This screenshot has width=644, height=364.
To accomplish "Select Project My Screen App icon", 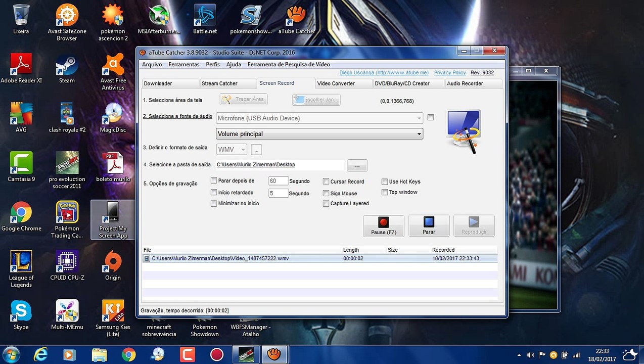I will (113, 220).
